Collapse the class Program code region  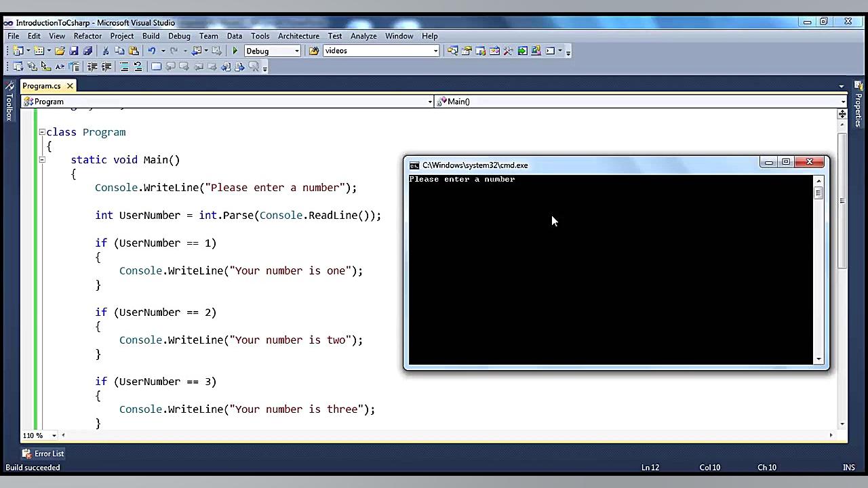[41, 132]
